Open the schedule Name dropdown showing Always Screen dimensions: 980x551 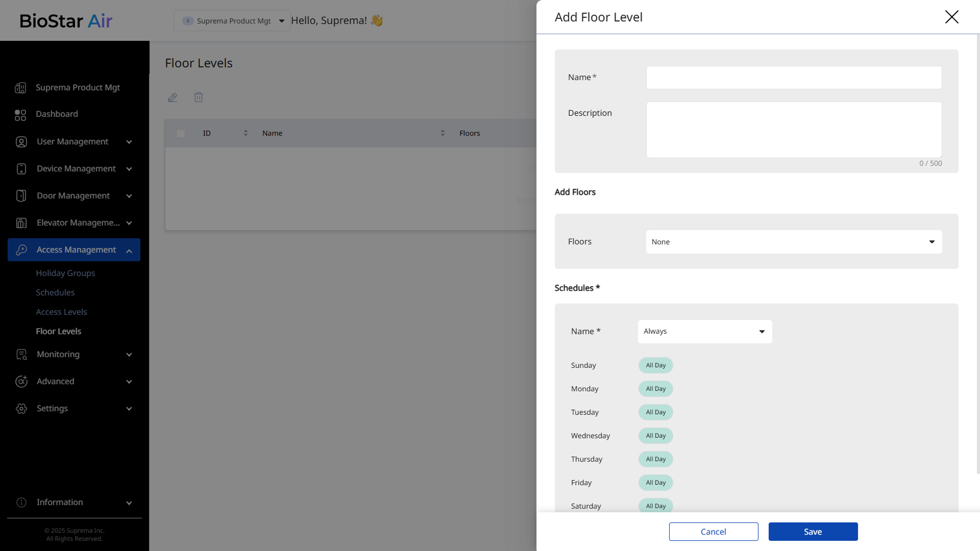click(x=704, y=332)
